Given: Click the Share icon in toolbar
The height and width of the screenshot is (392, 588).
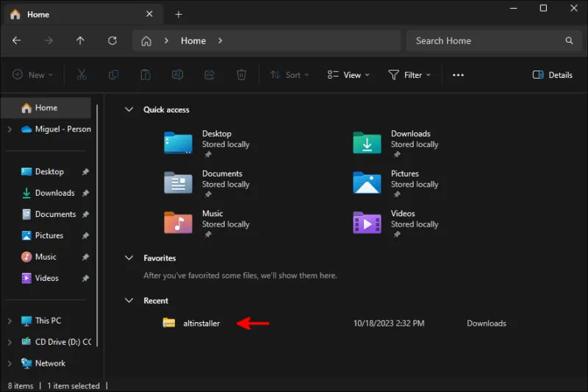Looking at the screenshot, I should coord(209,75).
